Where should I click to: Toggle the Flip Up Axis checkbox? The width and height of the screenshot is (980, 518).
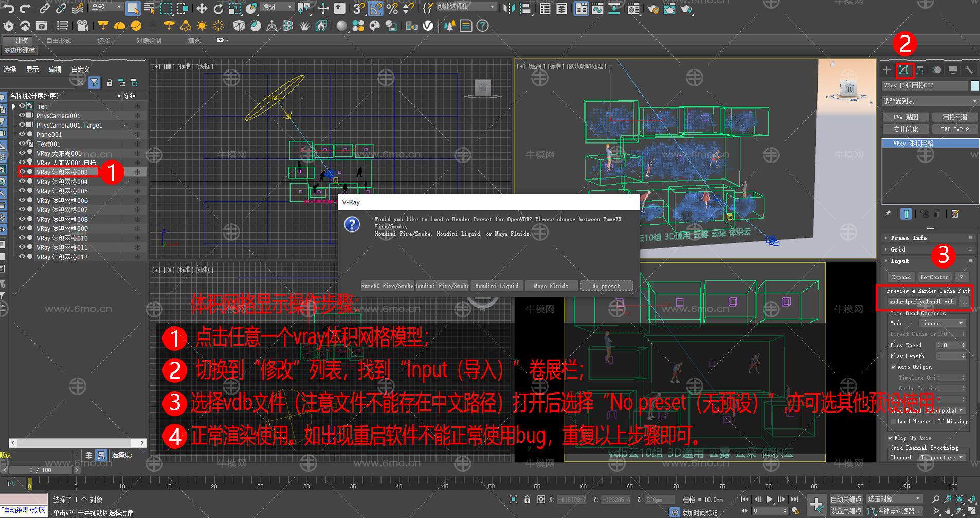pyautogui.click(x=891, y=438)
